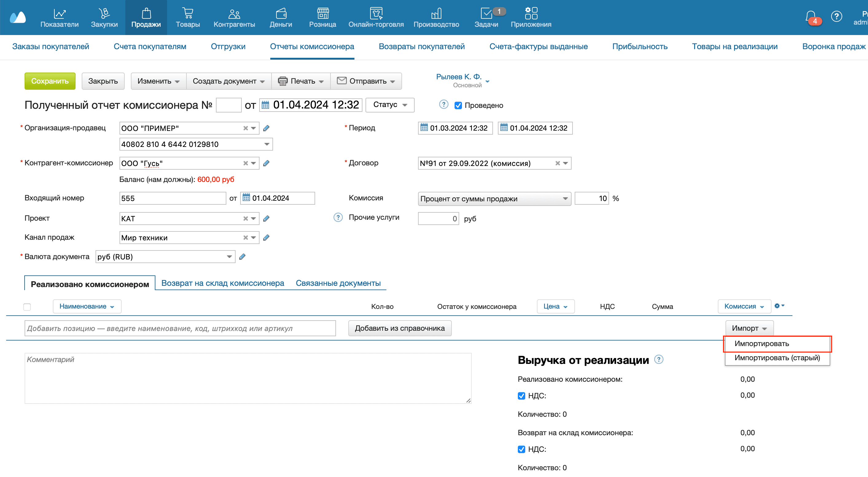Click the help question mark in header

[x=836, y=16]
